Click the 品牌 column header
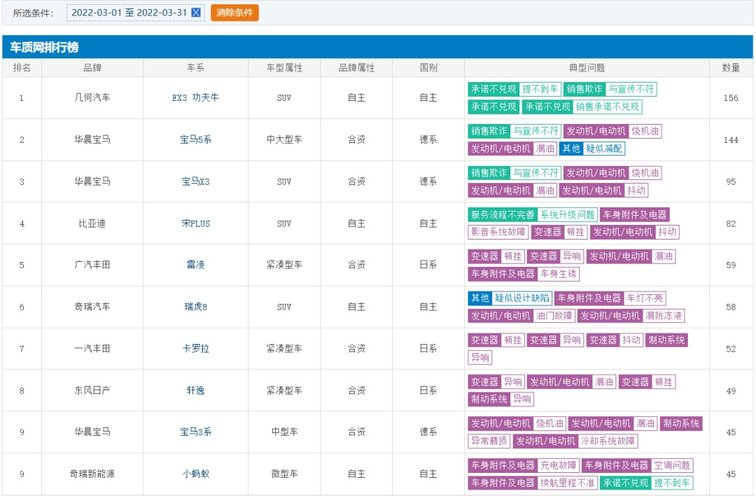Screen dimensions: 756x496 92,67
